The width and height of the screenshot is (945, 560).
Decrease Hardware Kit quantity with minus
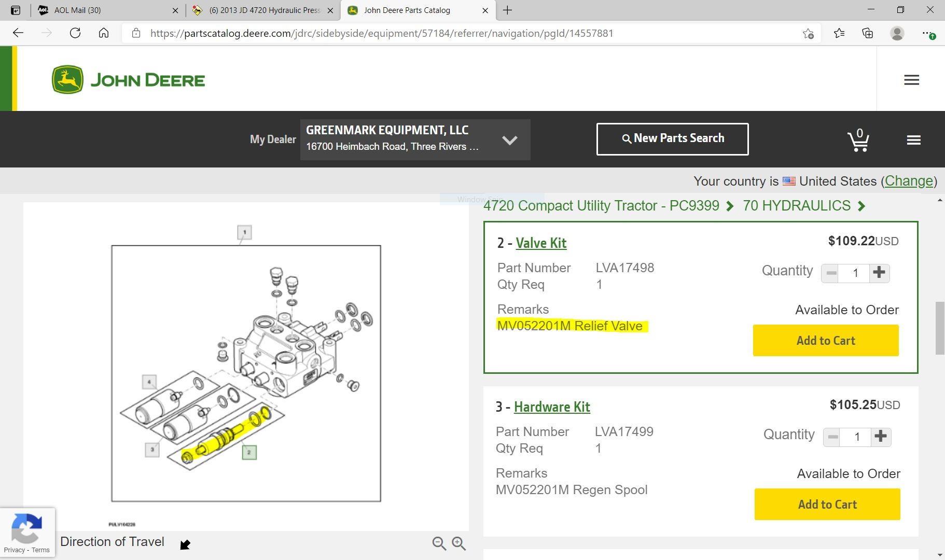[x=833, y=437]
